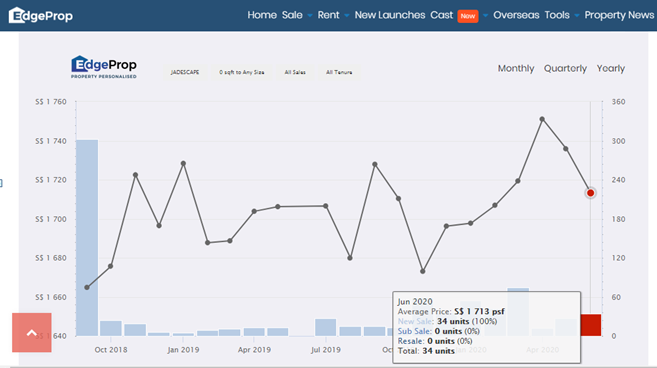657x368 pixels.
Task: Click the tallest first volume bar
Action: (87, 238)
